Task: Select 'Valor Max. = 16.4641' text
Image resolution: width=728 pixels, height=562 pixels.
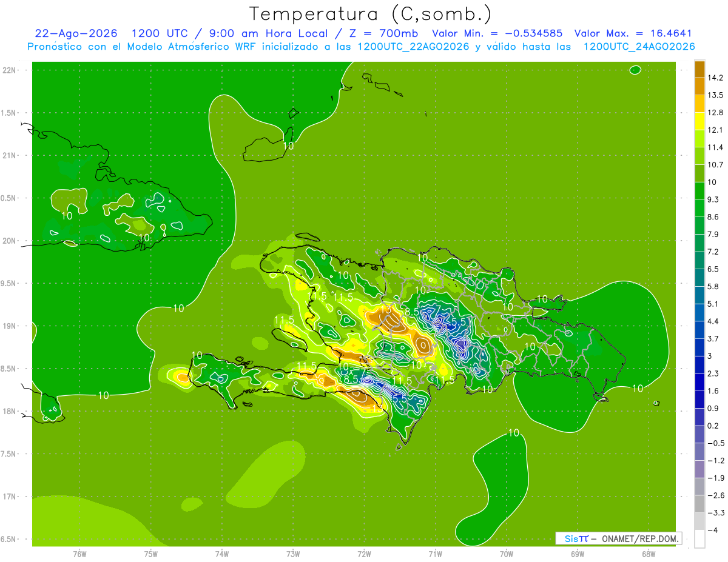Action: click(x=633, y=33)
